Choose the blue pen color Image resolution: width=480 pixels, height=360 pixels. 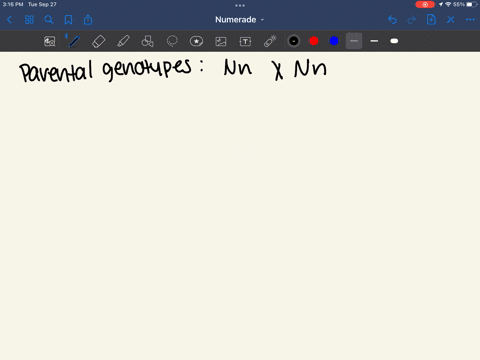point(334,41)
